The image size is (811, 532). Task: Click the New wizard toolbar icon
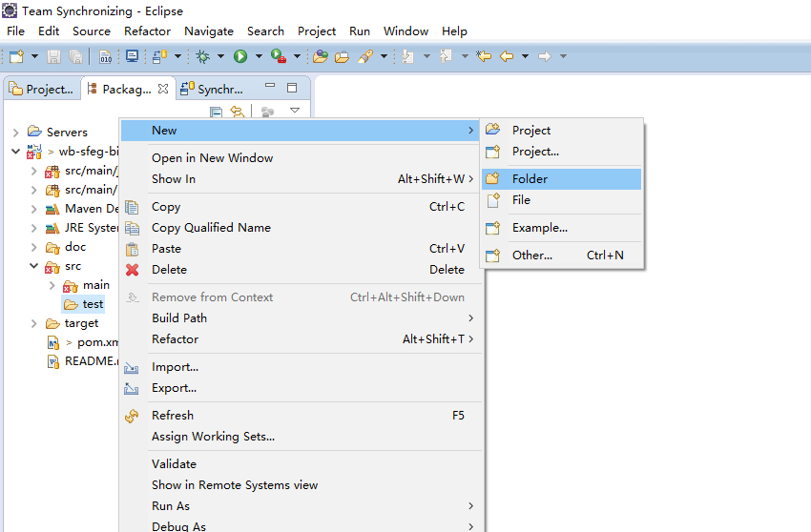coord(16,56)
